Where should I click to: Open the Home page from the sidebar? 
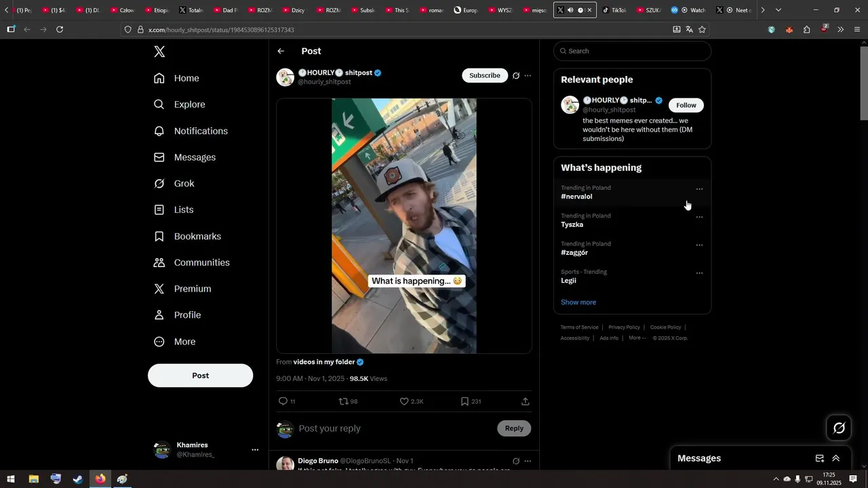(x=176, y=78)
